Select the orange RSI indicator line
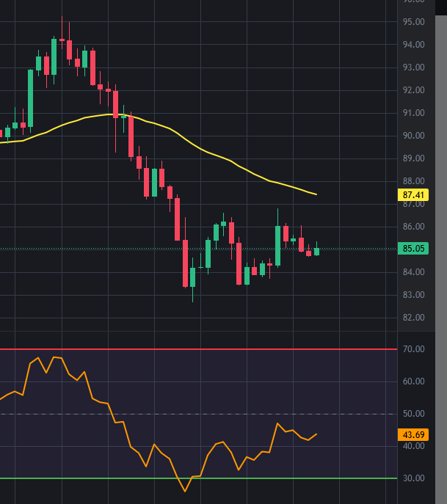The height and width of the screenshot is (504, 447). (x=154, y=445)
